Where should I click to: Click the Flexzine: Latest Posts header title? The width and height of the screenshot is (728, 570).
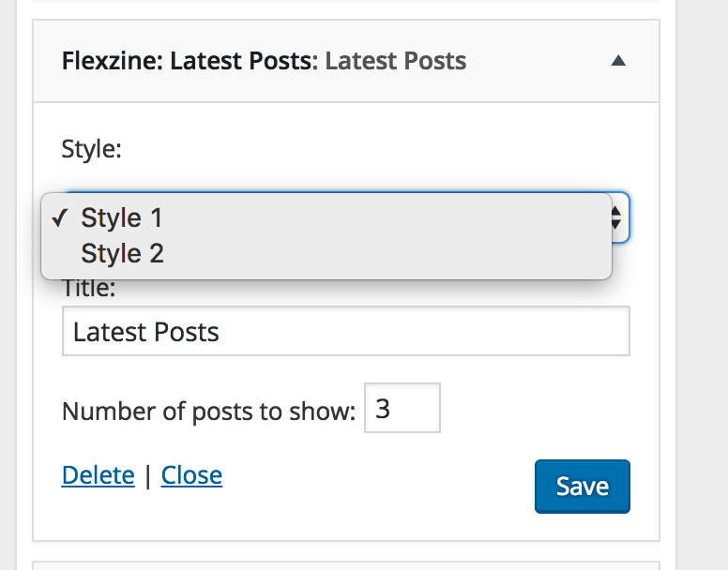point(190,61)
